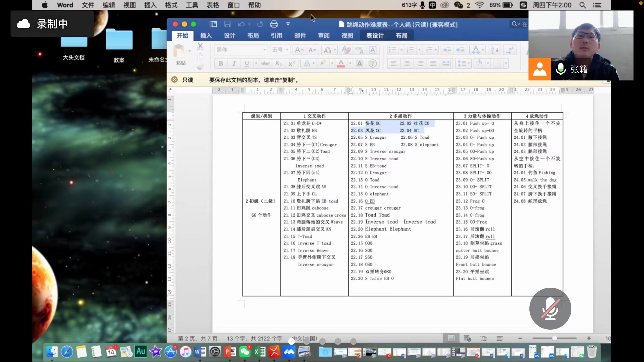
Task: Switch to web layout view in status bar
Action: [467, 338]
